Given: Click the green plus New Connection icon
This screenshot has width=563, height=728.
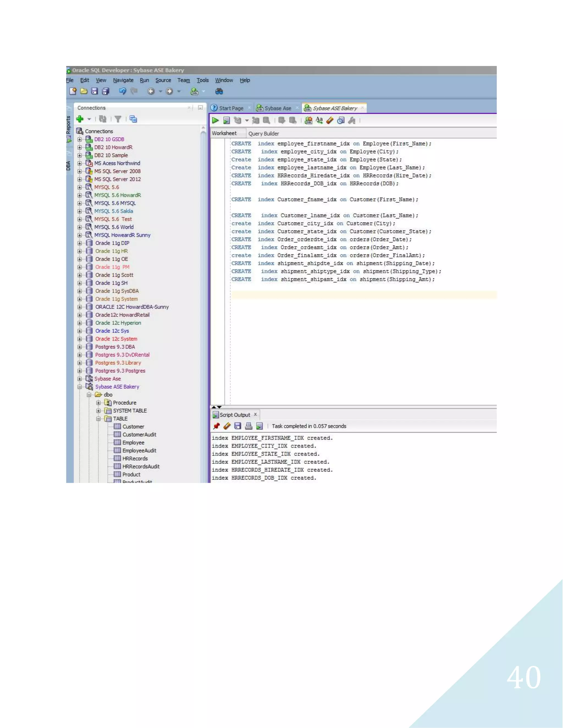Looking at the screenshot, I should (80, 119).
